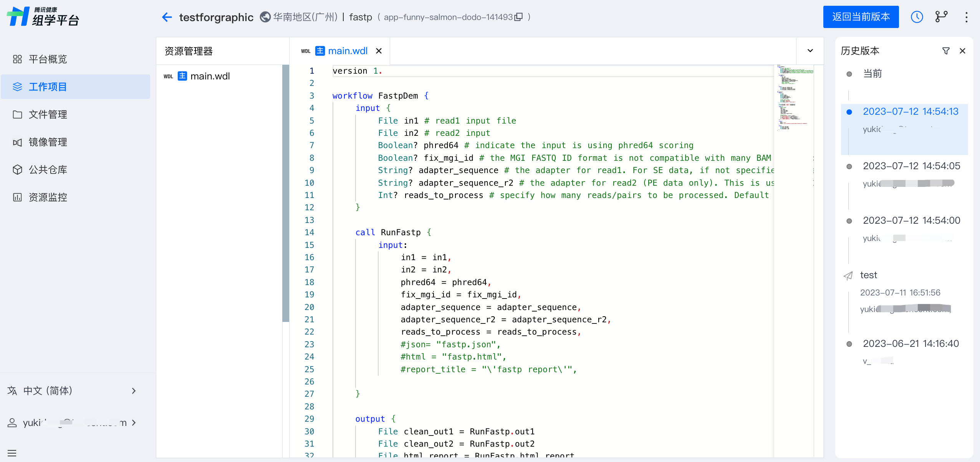Copy the app ID using copy icon
980x462 pixels.
[x=519, y=17]
